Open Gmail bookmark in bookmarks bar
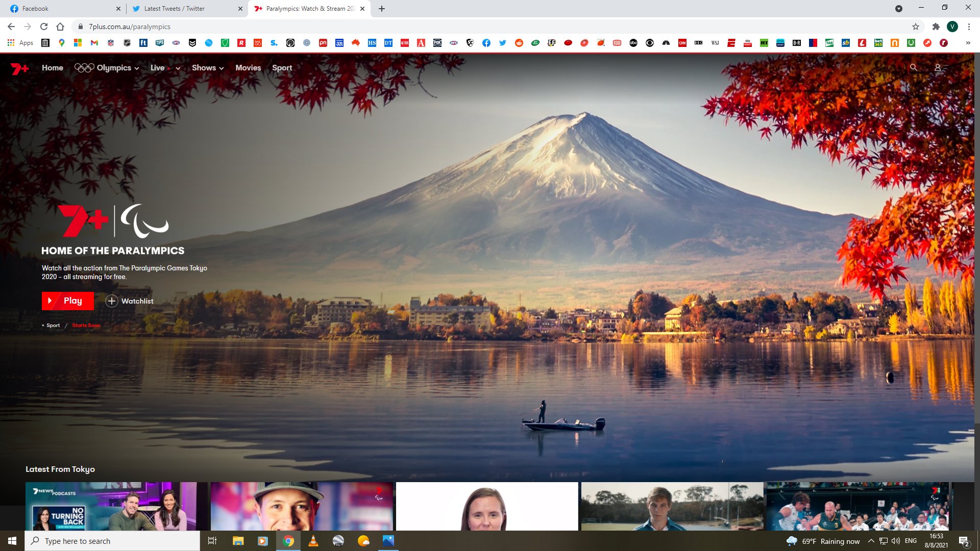The width and height of the screenshot is (980, 551). [94, 43]
